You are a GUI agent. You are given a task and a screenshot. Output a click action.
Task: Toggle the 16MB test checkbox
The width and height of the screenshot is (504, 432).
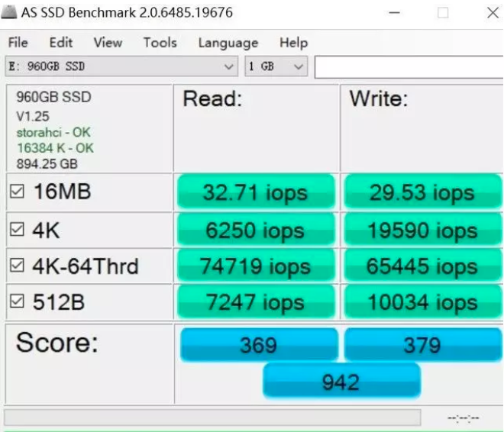18,192
